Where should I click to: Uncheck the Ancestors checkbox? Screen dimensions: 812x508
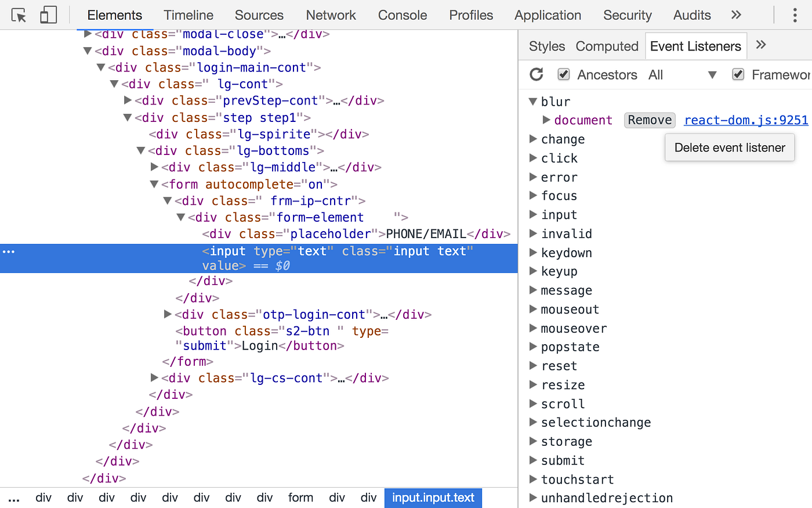tap(563, 74)
